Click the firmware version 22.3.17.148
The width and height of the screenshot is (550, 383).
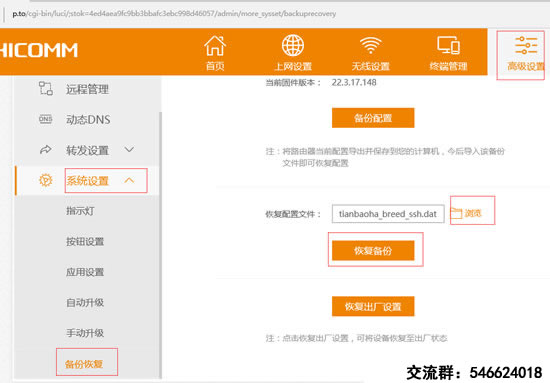tap(354, 82)
